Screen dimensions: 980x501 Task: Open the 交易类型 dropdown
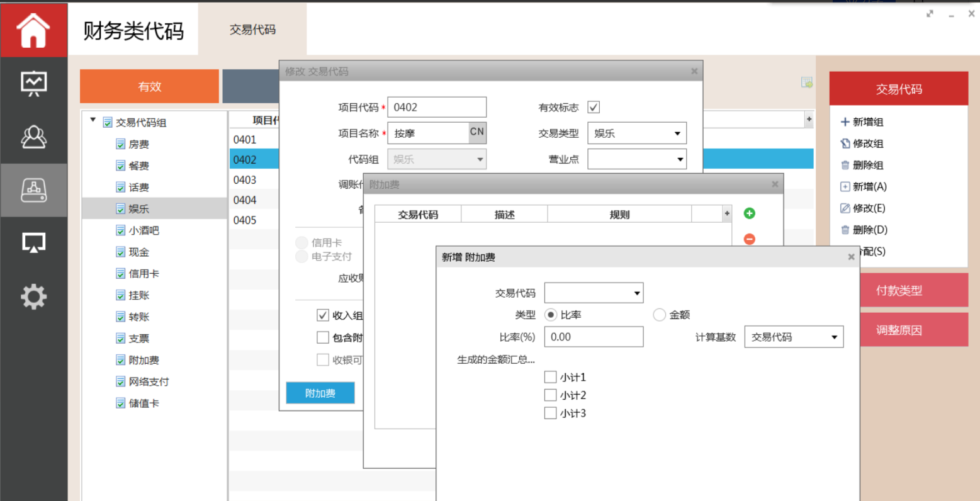[636, 133]
